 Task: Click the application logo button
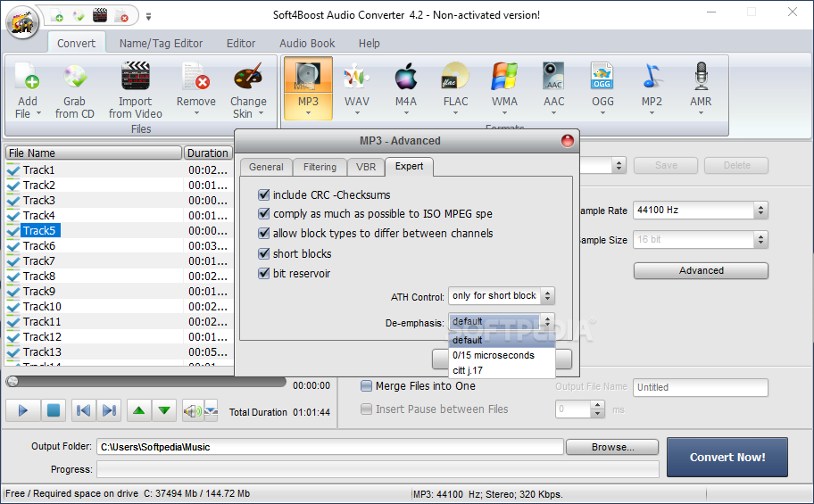click(22, 21)
